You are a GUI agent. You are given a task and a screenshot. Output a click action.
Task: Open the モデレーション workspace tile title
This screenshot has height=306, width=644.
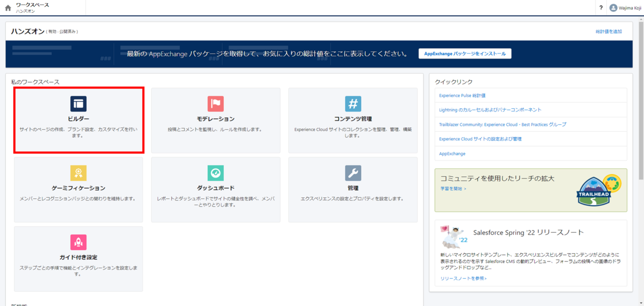[x=216, y=119]
